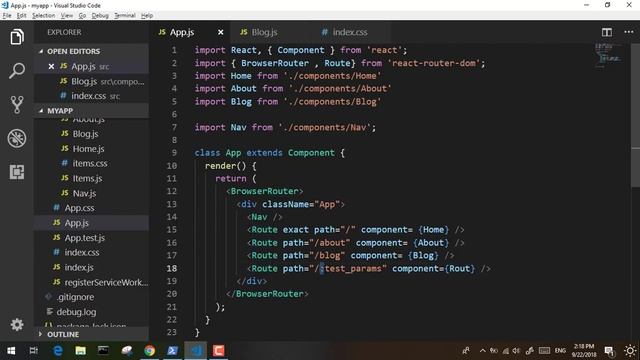Open the Go menu
640x360 pixels.
coord(82,16)
